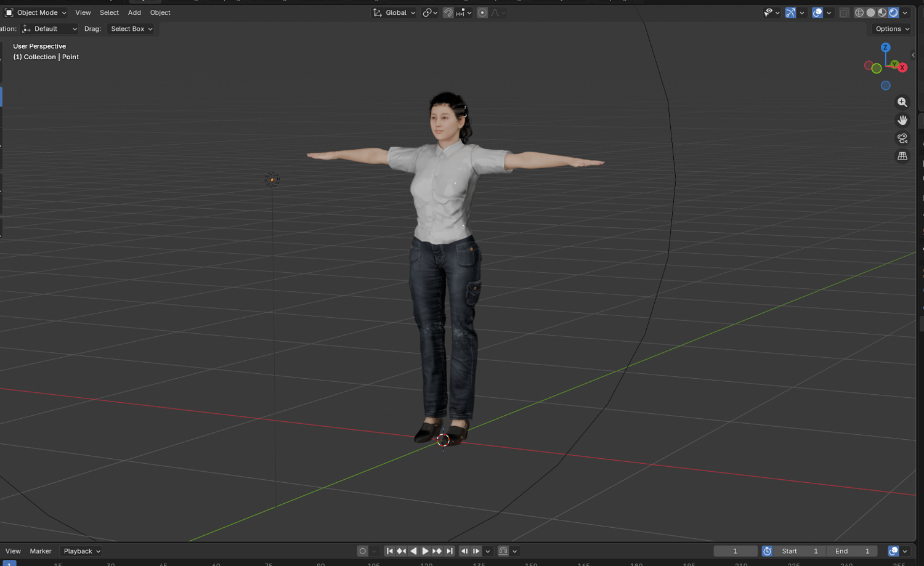Screen dimensions: 924x566
Task: Toggle the viewport gizmos display
Action: [790, 12]
